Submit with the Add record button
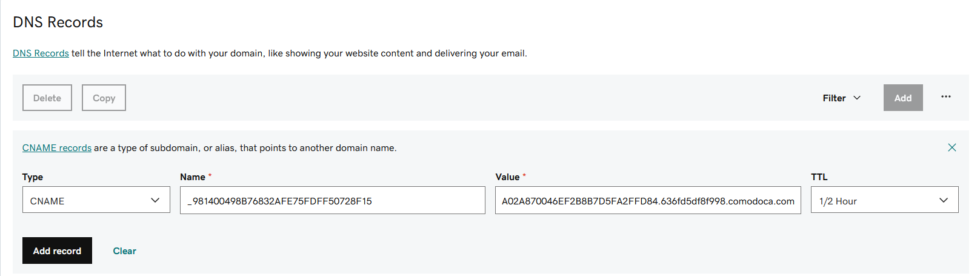Screen dimensions: 980x276 click(x=57, y=251)
